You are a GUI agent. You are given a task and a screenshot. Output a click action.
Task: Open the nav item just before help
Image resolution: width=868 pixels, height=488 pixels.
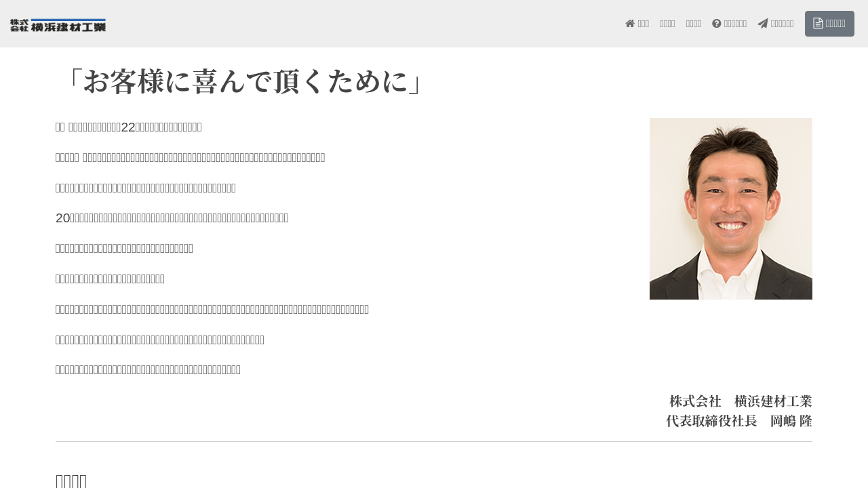click(693, 24)
